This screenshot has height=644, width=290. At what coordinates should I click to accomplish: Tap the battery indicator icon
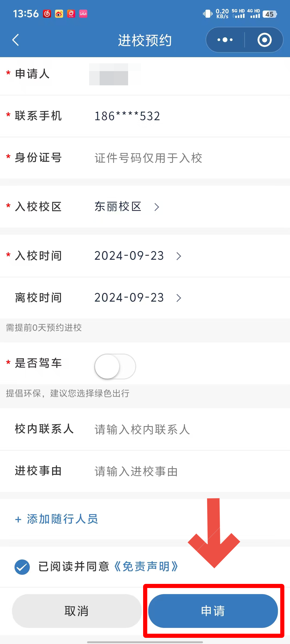(270, 14)
